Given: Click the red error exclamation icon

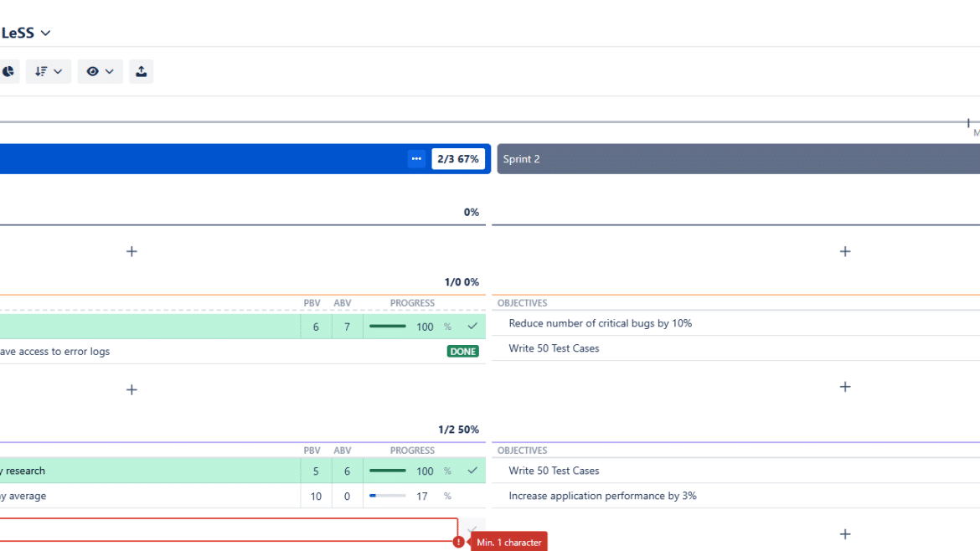Looking at the screenshot, I should pyautogui.click(x=458, y=542).
